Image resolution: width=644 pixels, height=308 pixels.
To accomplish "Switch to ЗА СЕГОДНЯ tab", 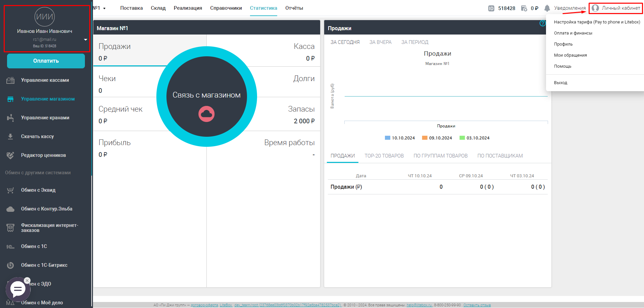I will (345, 42).
